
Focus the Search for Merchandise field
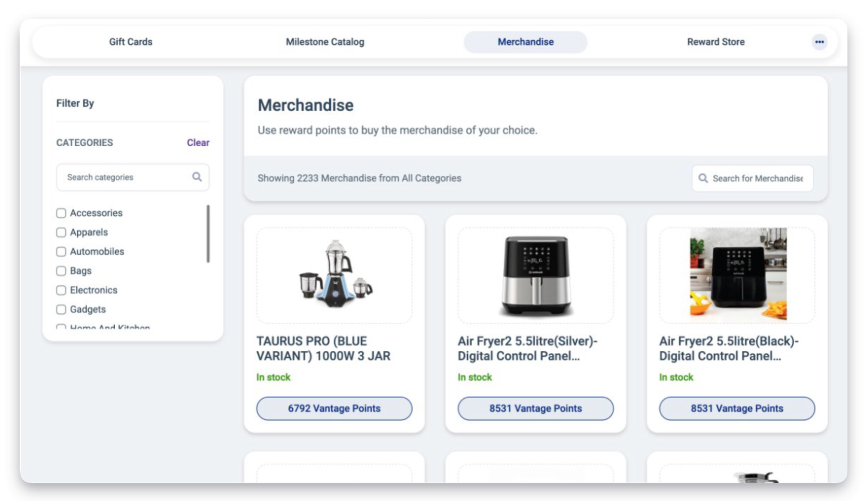click(x=758, y=178)
